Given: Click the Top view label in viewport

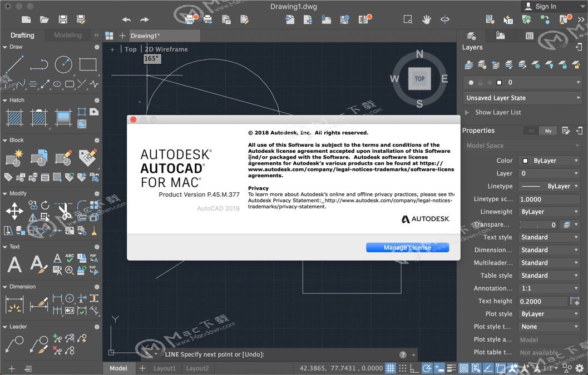Looking at the screenshot, I should pyautogui.click(x=131, y=49).
